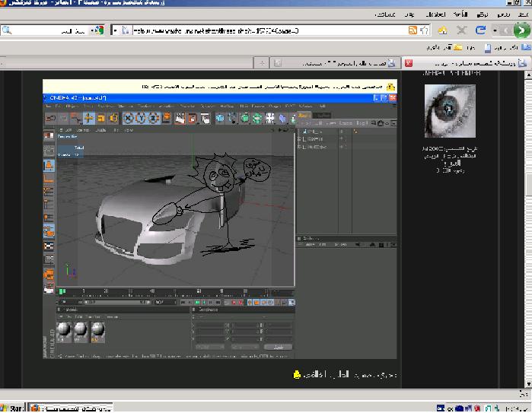Toggle the X axis lock
This screenshot has width=532, height=413.
click(x=129, y=119)
